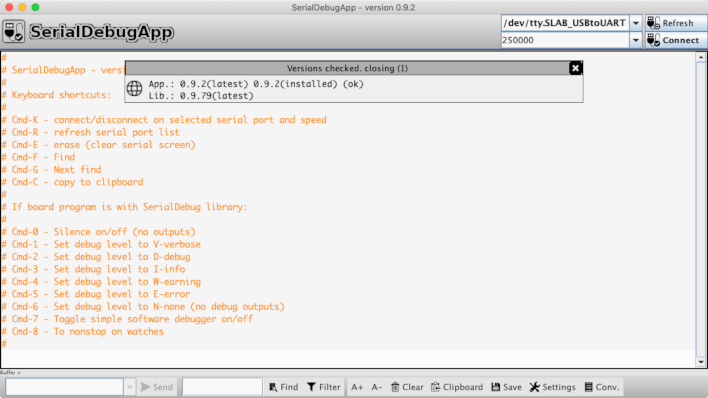Expand the send command history dropdown
Screen dimensions: 708x398
coord(130,387)
